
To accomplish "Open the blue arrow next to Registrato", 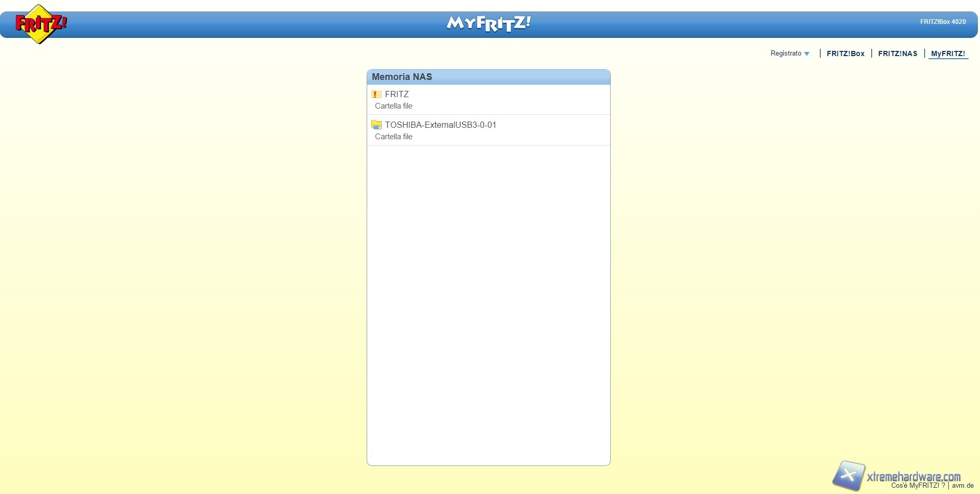I will coord(807,54).
